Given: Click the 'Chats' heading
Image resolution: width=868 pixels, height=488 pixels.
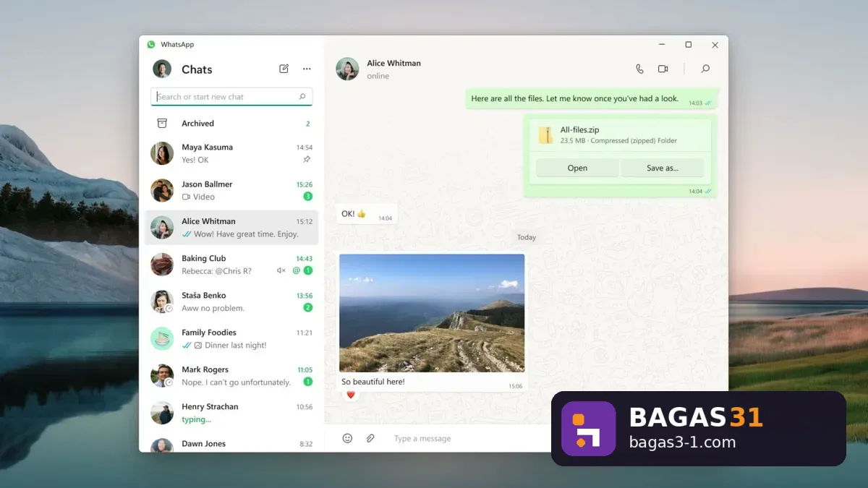Looking at the screenshot, I should coord(197,69).
